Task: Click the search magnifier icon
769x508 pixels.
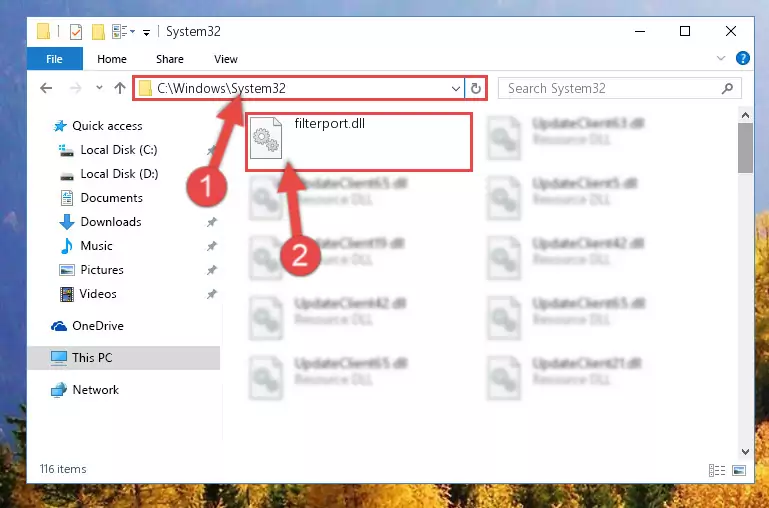Action: pos(727,88)
